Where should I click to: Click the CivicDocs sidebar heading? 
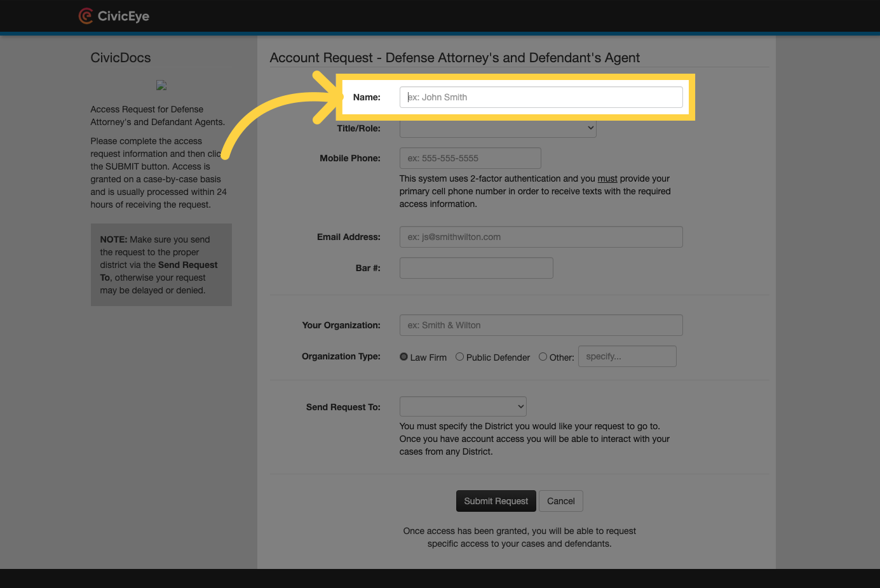tap(121, 58)
